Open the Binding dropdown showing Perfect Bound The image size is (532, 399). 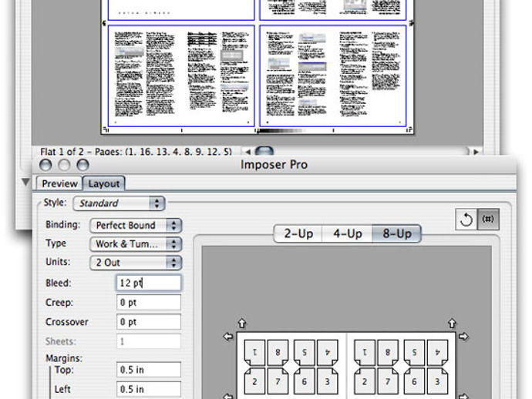pyautogui.click(x=136, y=226)
